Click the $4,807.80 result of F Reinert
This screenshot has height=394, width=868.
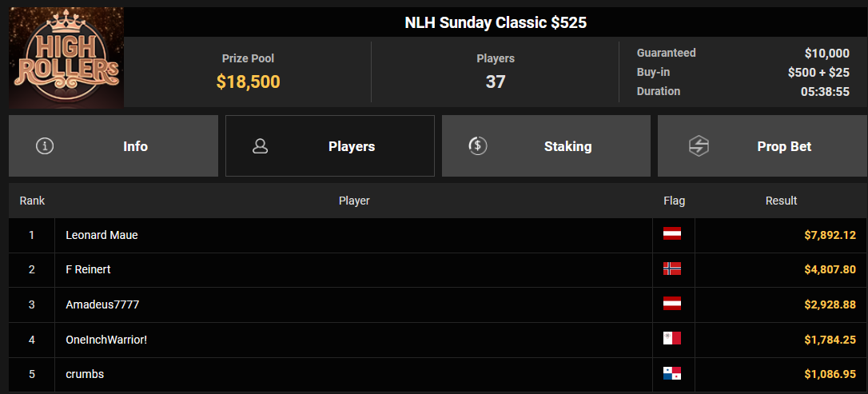pos(830,270)
